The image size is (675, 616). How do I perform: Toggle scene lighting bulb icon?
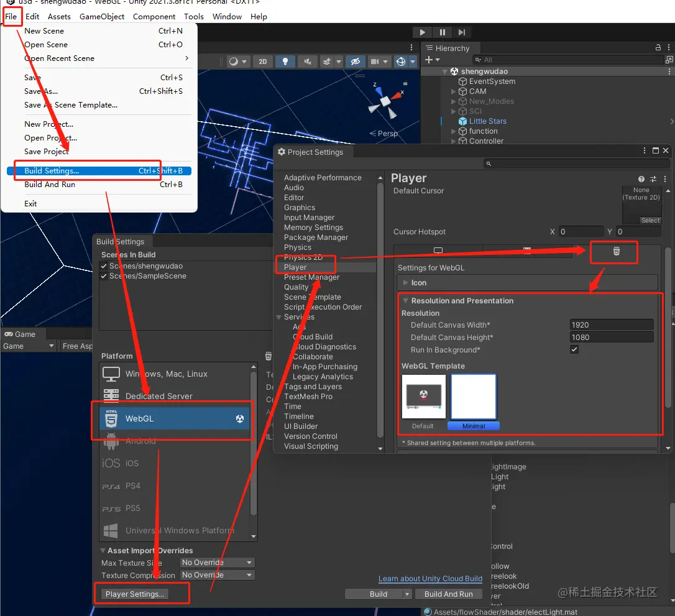(285, 62)
